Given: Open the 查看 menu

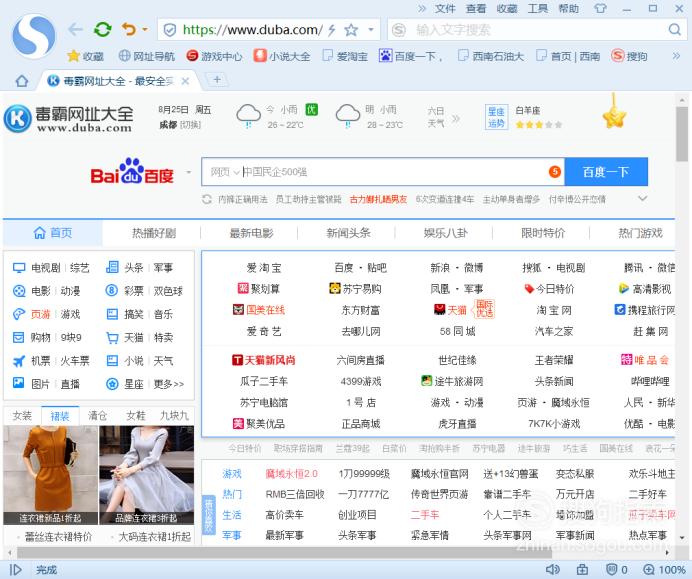Looking at the screenshot, I should tap(476, 9).
